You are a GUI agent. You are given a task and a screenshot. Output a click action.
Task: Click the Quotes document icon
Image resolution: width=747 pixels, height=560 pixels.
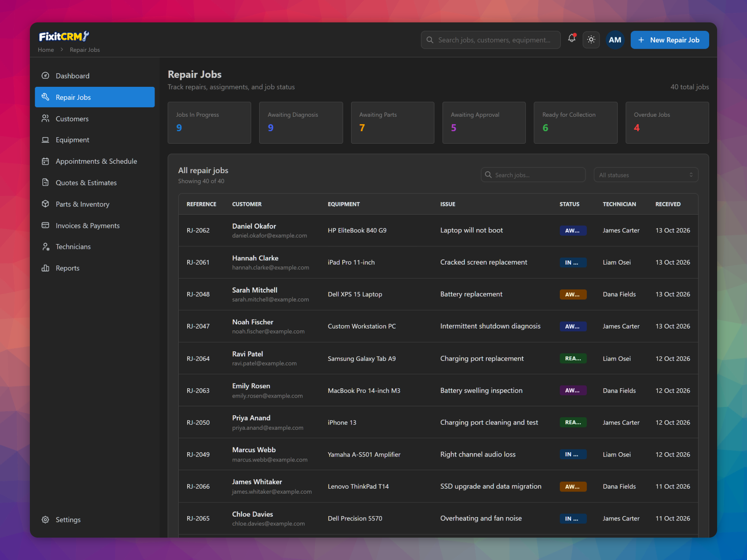click(x=45, y=182)
